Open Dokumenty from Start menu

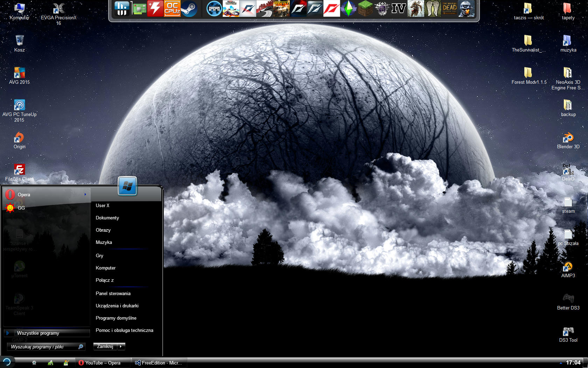click(x=107, y=218)
